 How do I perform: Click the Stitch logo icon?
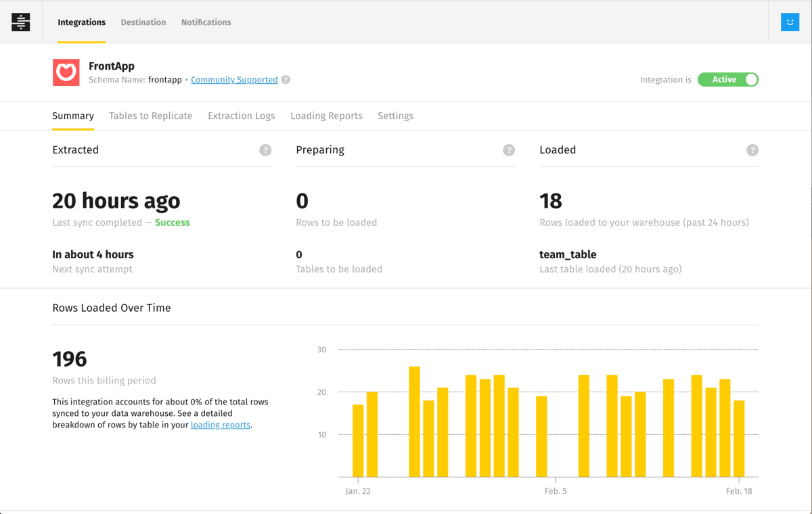[21, 22]
